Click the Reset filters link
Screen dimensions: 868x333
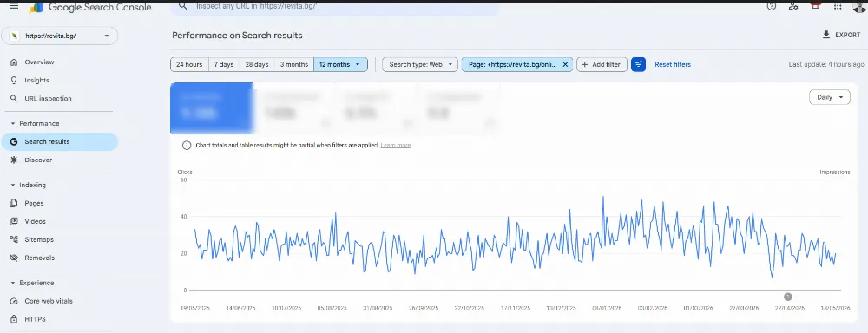(673, 64)
